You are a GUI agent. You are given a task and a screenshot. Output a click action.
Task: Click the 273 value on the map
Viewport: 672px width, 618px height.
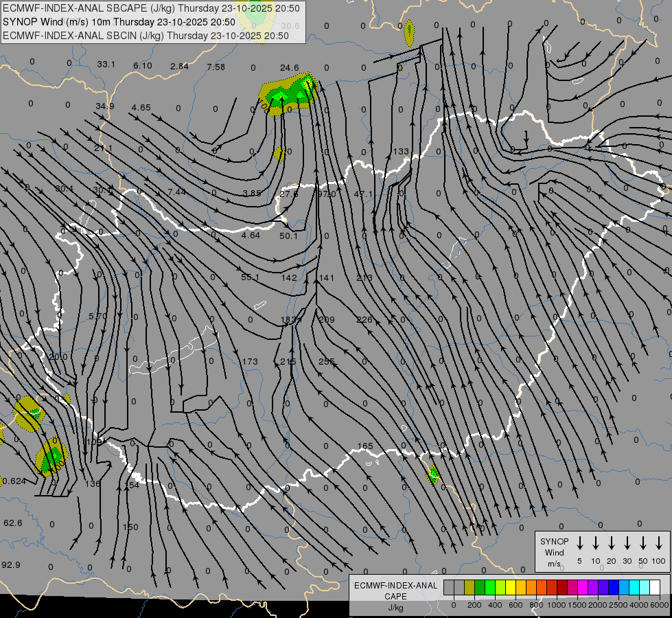click(364, 277)
